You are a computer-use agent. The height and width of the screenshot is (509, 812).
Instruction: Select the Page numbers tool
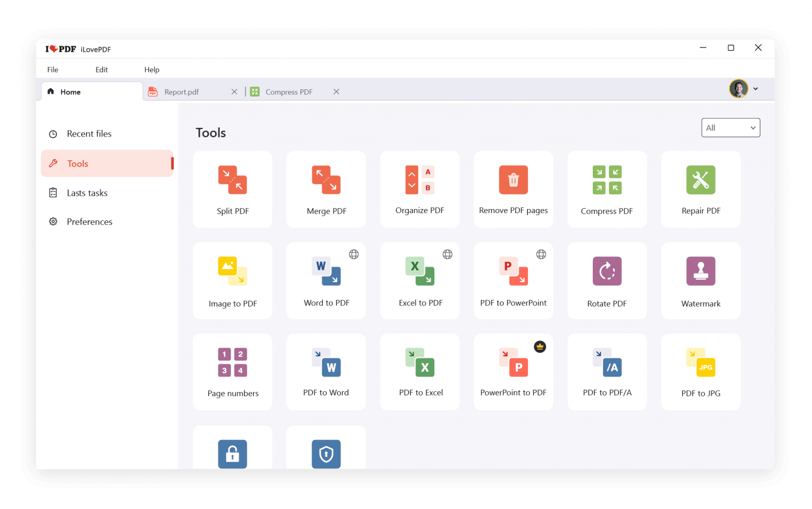tap(232, 372)
